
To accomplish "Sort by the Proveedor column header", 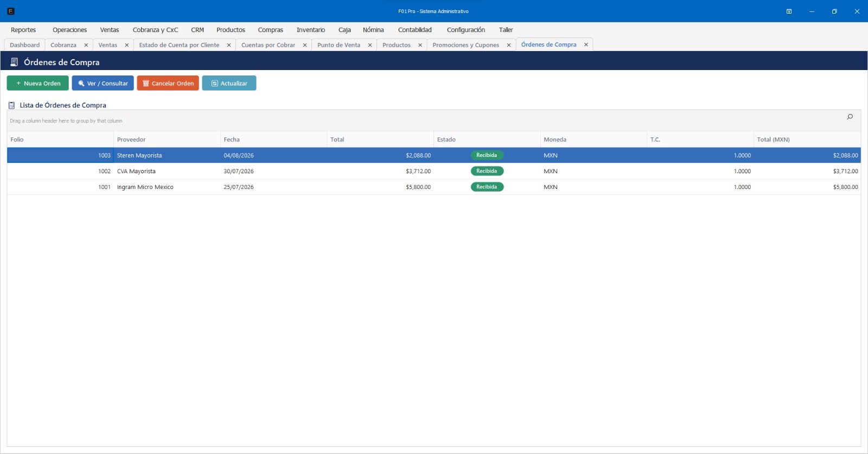I will 167,140.
